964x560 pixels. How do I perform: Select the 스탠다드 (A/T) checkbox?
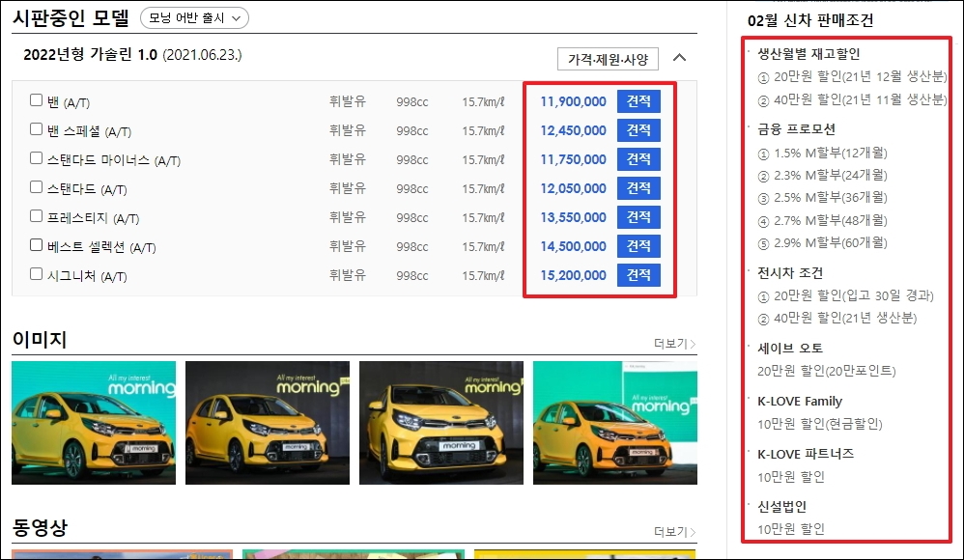point(37,187)
